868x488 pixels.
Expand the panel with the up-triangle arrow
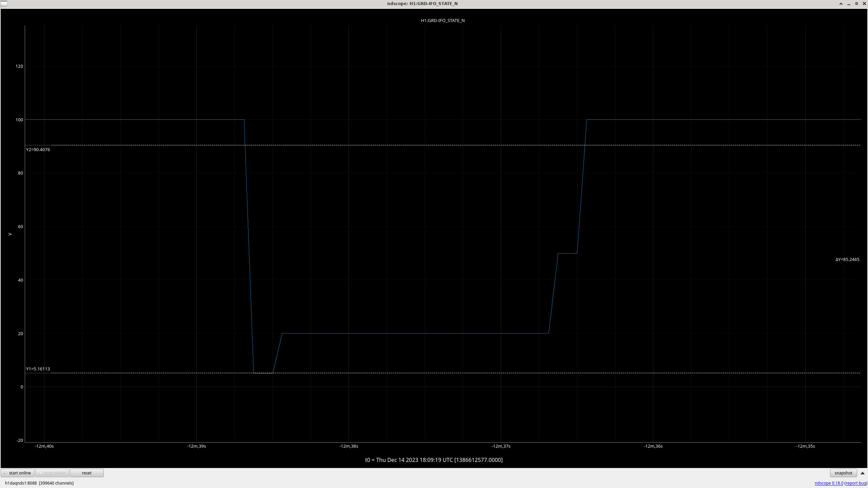click(863, 473)
